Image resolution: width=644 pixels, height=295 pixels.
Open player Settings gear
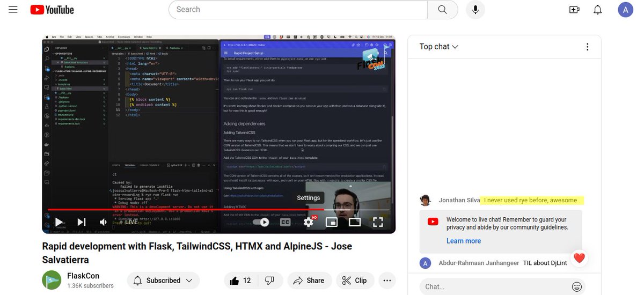click(x=309, y=222)
